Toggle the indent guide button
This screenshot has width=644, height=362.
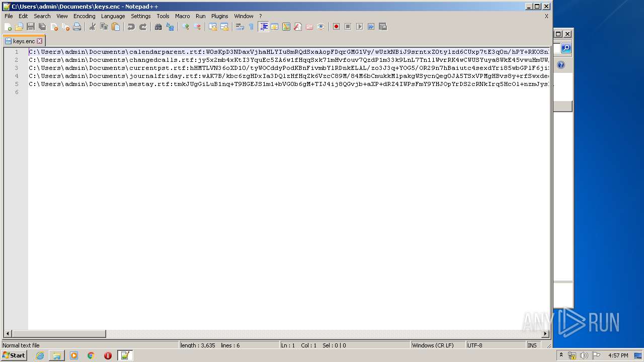pos(263,27)
